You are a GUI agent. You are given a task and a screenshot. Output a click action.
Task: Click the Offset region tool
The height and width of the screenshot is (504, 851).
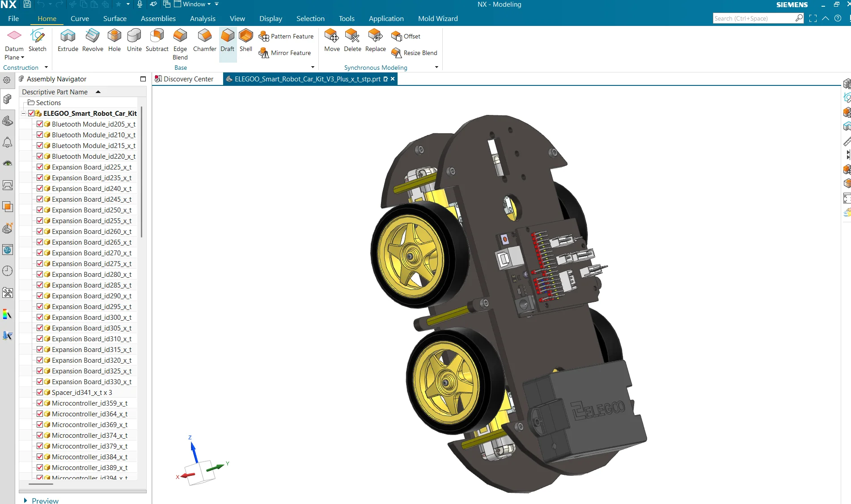point(406,36)
